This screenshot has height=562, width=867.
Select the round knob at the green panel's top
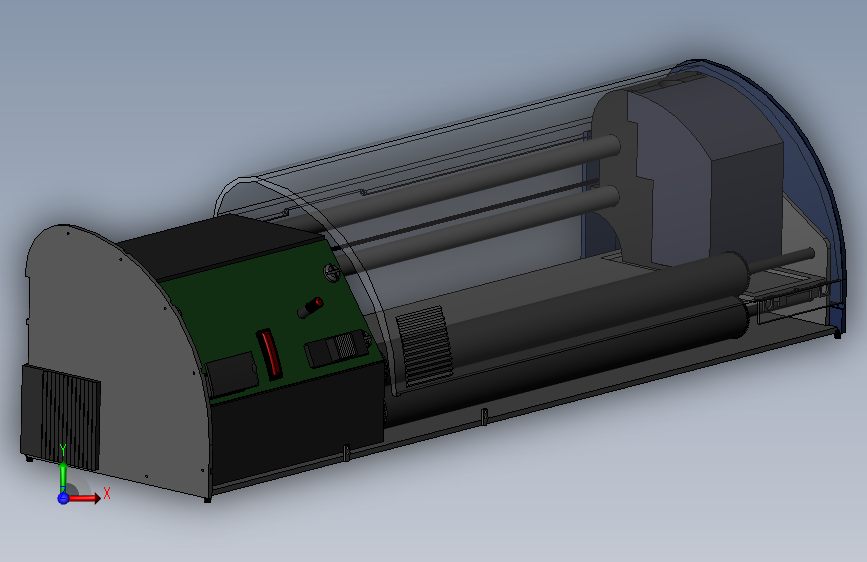coord(331,272)
